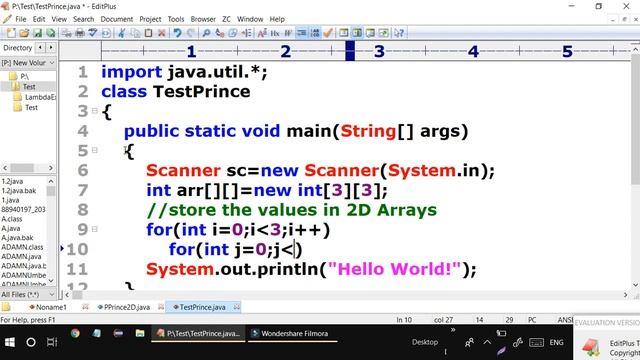Open the Browser menu
Screen dimensions: 640x360
coord(203,19)
